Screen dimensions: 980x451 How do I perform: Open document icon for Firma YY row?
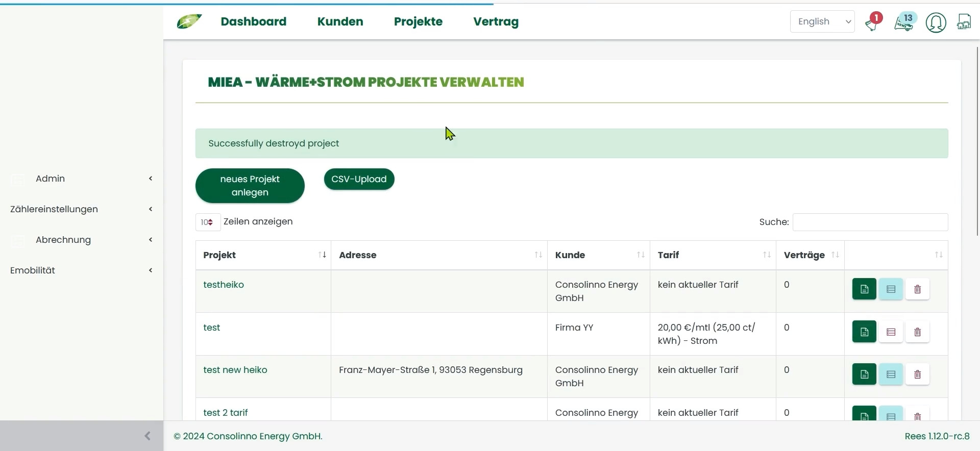point(864,332)
